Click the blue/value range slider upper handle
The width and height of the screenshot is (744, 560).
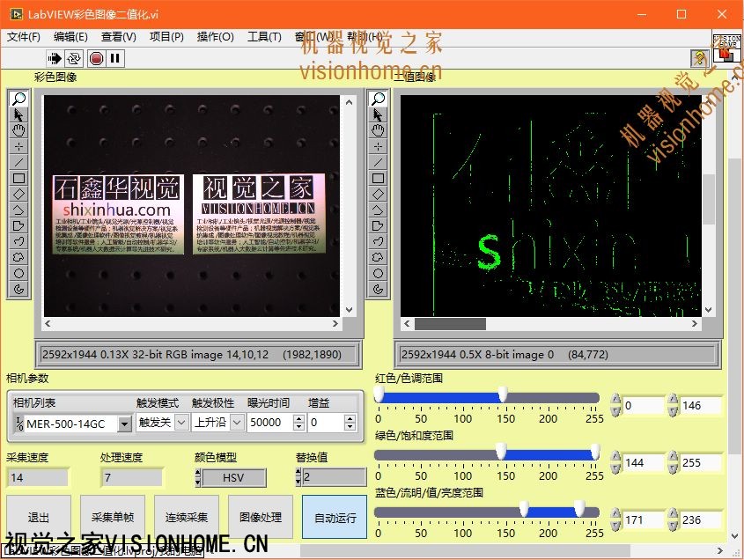tap(579, 509)
